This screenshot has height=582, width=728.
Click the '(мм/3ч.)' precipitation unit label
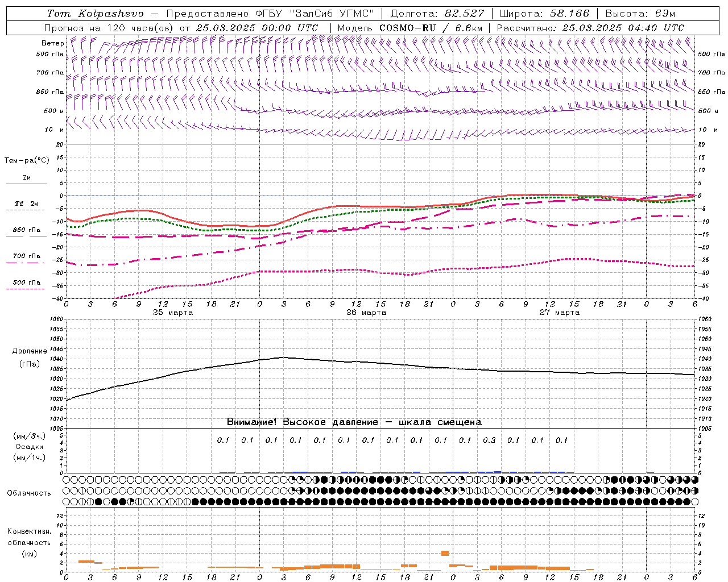coord(30,436)
